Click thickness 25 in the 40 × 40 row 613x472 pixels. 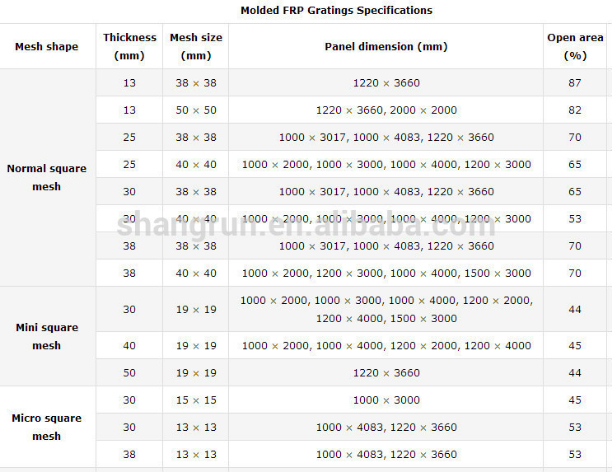point(129,164)
